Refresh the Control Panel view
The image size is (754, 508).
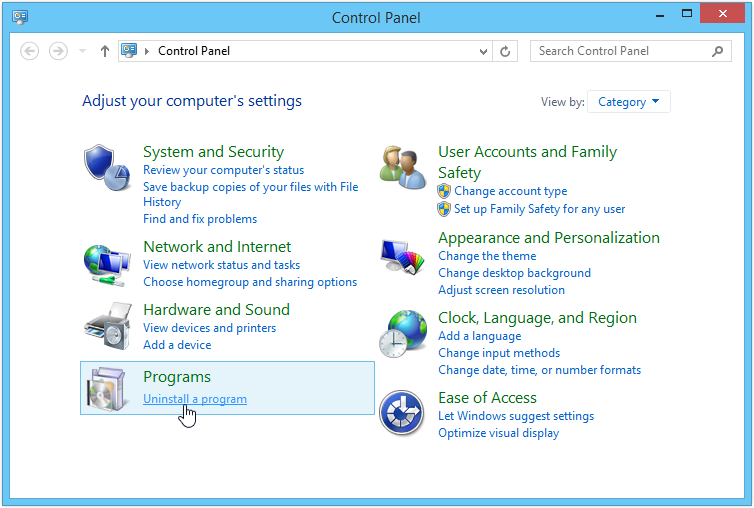pyautogui.click(x=505, y=51)
